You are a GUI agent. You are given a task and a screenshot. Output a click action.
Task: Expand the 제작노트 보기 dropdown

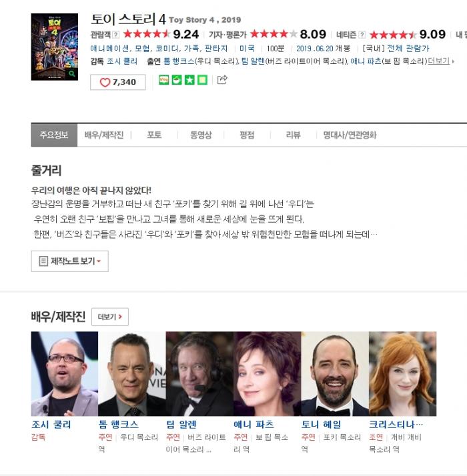tap(69, 261)
